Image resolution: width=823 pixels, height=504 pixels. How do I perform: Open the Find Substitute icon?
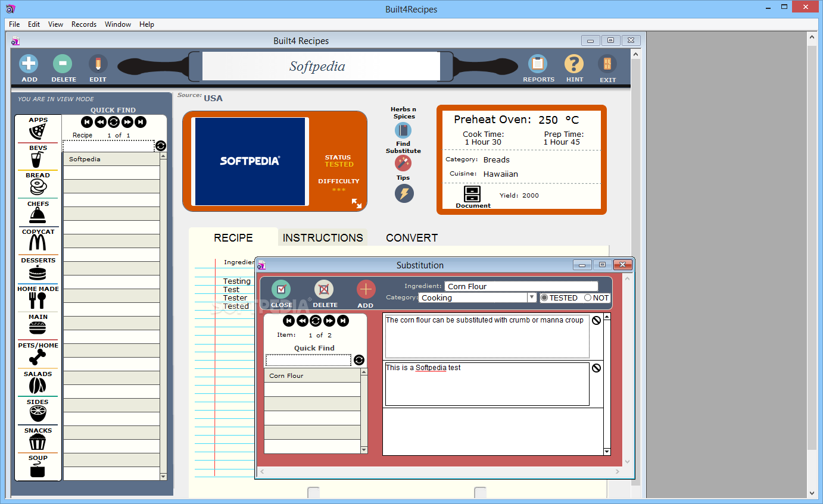(x=403, y=163)
